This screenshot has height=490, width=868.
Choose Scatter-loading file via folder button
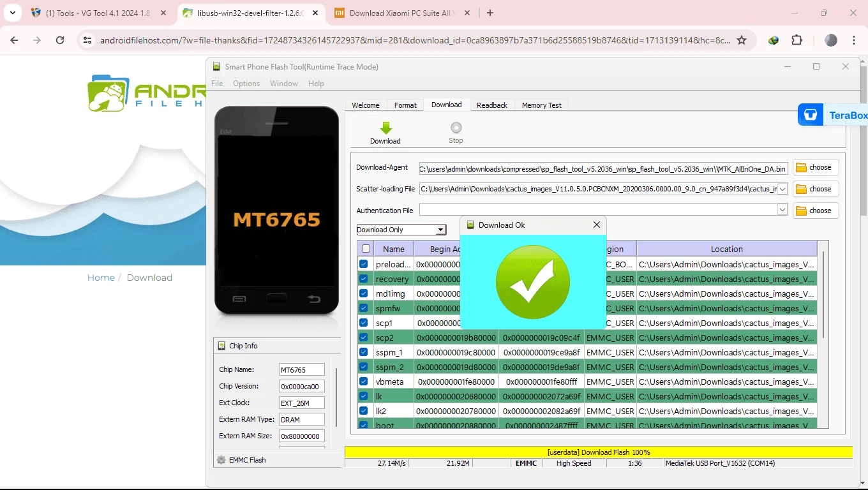pyautogui.click(x=815, y=189)
